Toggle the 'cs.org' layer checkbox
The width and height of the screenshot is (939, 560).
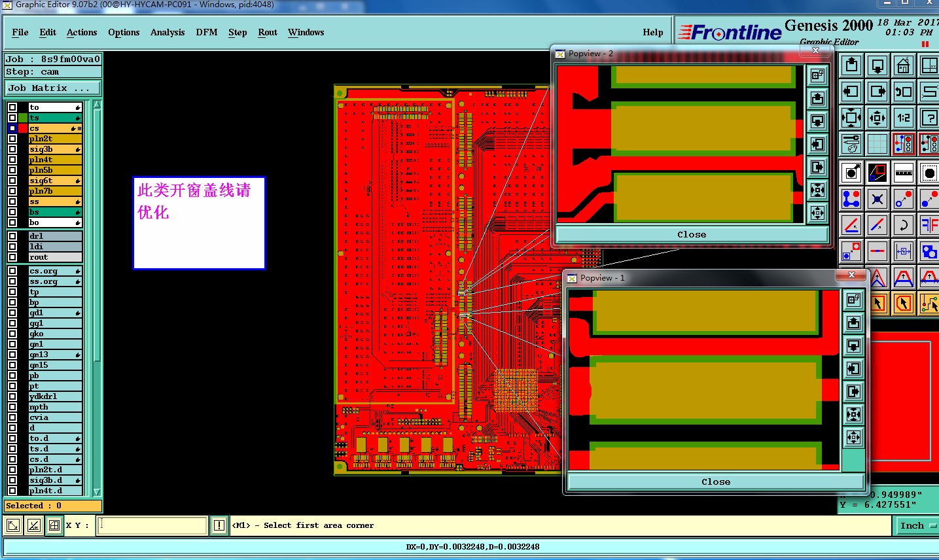pos(12,271)
